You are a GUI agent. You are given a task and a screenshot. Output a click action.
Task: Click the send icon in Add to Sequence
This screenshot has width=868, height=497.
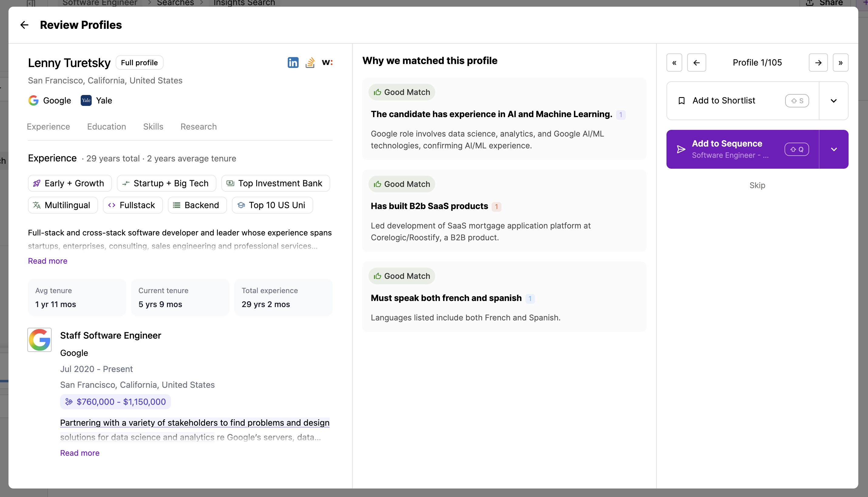681,149
